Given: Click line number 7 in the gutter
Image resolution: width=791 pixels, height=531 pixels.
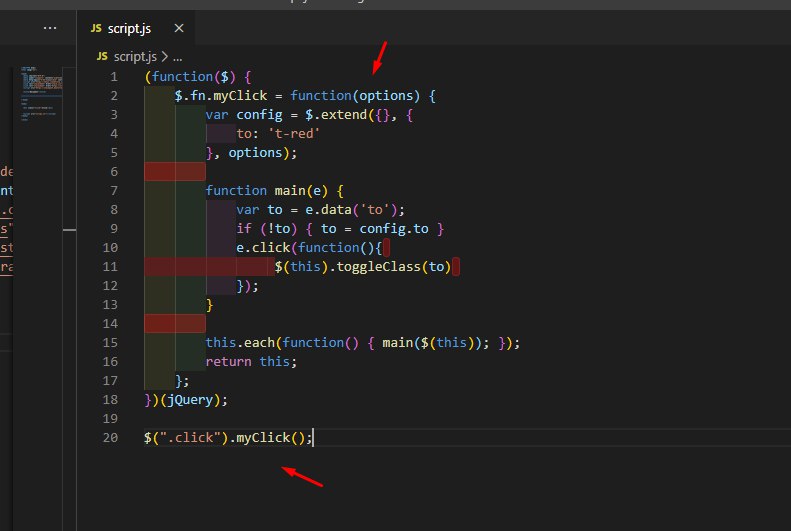Looking at the screenshot, I should coord(114,191).
